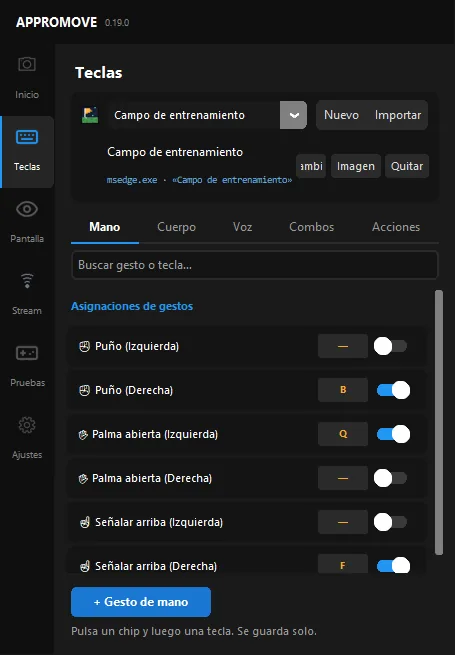Enable the Puño (Izquierda) toggle
The width and height of the screenshot is (455, 655).
point(390,346)
